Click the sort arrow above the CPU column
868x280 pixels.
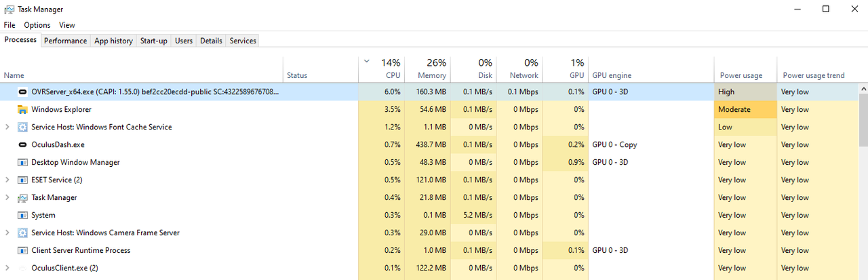pos(367,62)
